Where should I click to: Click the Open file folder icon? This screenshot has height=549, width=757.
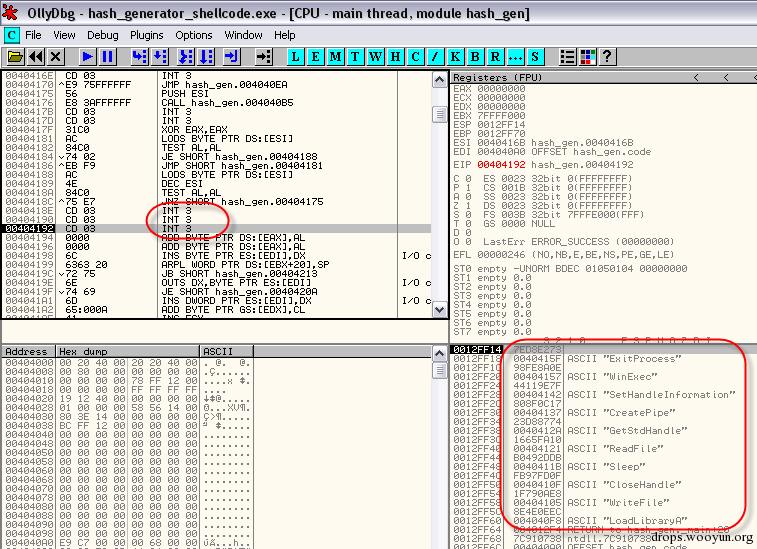coord(15,57)
